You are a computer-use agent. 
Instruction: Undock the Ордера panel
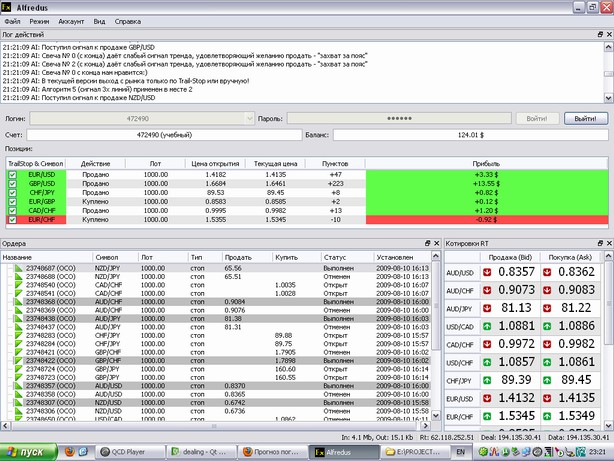428,243
